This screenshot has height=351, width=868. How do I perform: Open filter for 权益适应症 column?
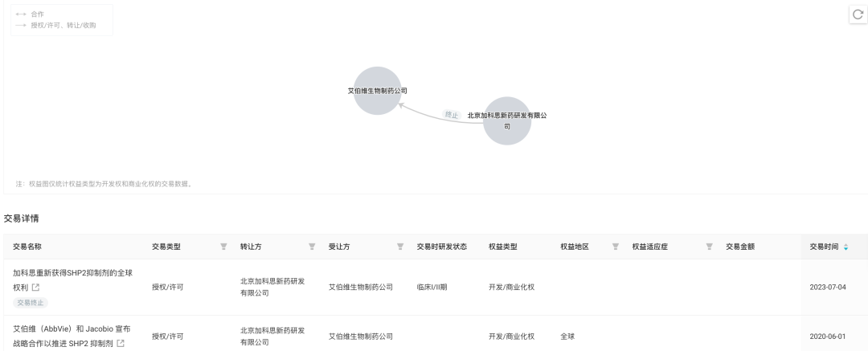pyautogui.click(x=709, y=247)
